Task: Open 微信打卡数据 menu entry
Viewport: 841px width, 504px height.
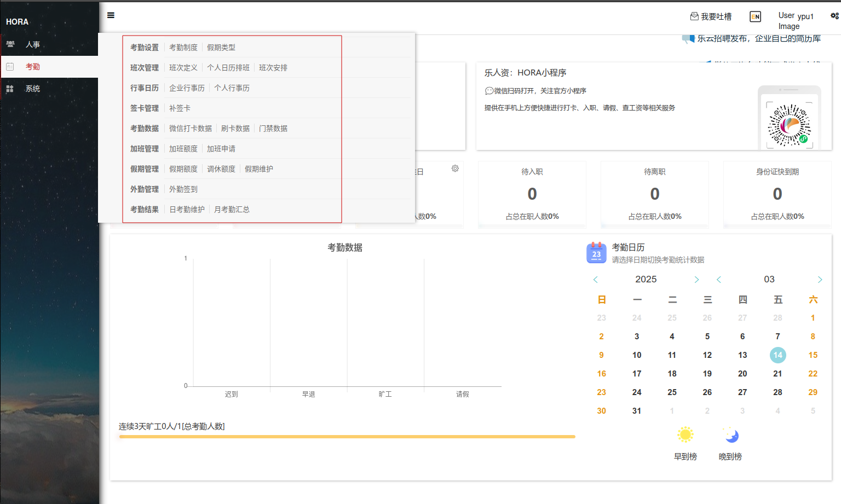Action: [x=190, y=129]
